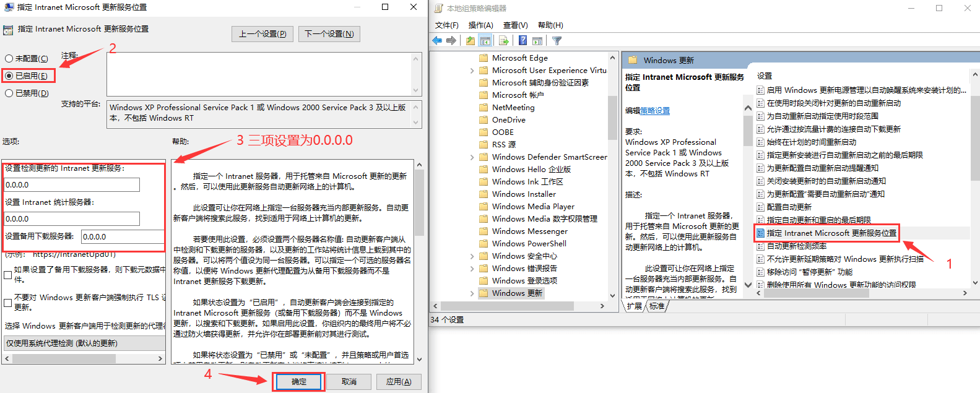
Task: Click the folder icon beside NetMeeting
Action: tap(483, 108)
